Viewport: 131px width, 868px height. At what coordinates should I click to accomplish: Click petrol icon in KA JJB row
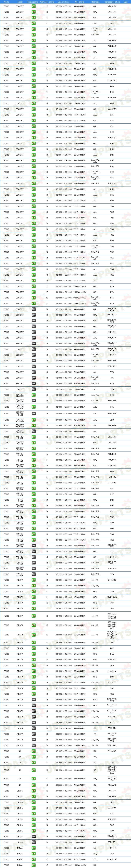click(34, 763)
